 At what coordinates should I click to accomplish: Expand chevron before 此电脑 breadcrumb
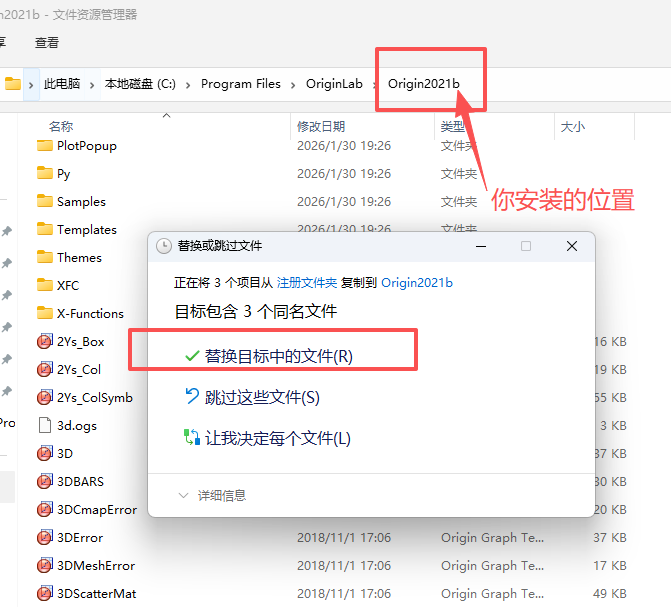(31, 85)
